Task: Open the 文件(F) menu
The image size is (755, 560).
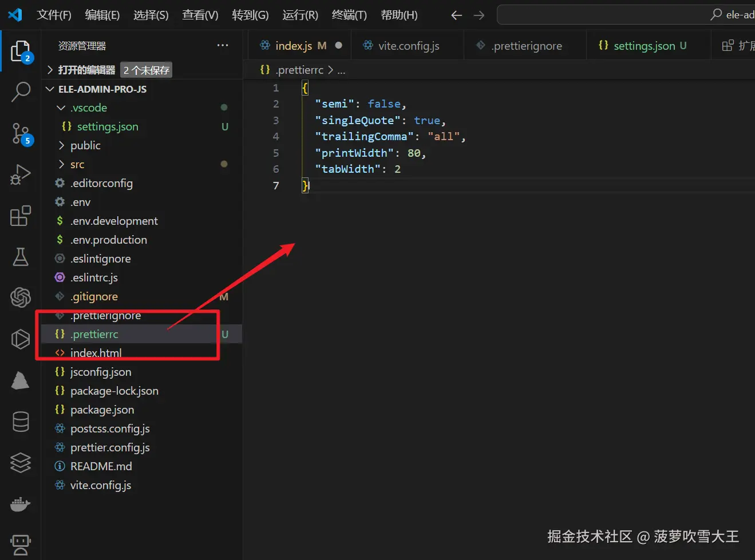Action: [x=54, y=15]
